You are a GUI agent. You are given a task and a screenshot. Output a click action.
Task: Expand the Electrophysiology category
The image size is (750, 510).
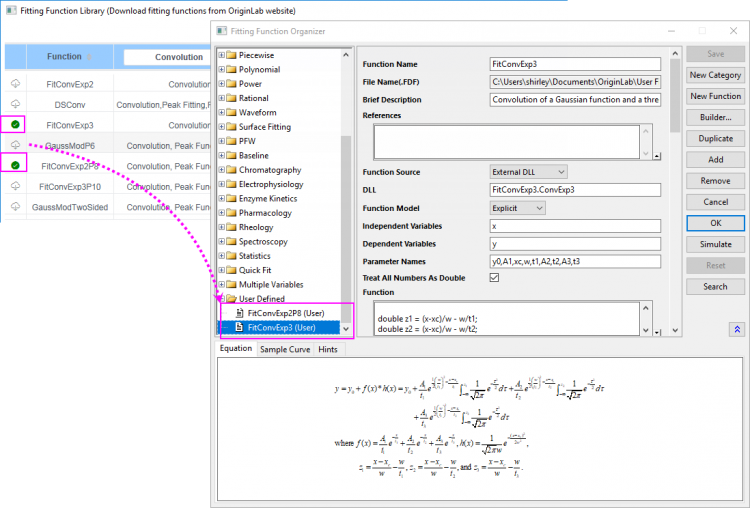(221, 184)
